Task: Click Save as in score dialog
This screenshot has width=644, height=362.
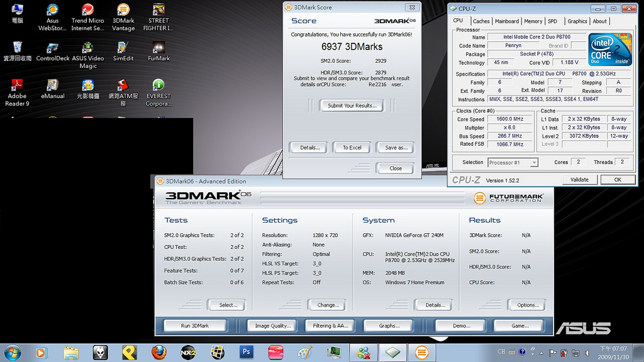Action: coord(396,148)
